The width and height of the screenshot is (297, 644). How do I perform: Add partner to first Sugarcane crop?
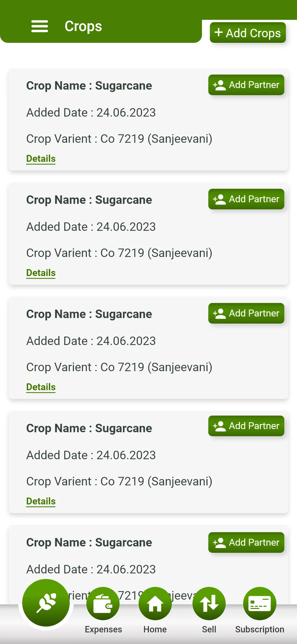(x=246, y=85)
